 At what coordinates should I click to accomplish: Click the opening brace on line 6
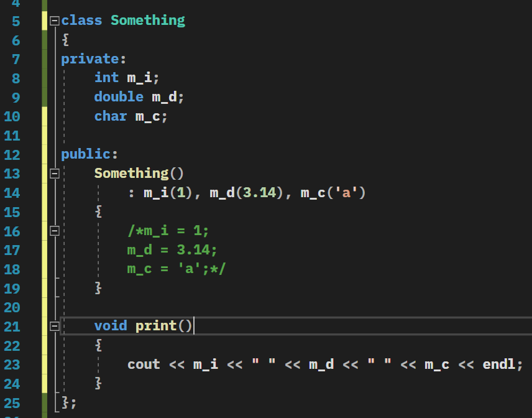click(x=65, y=40)
